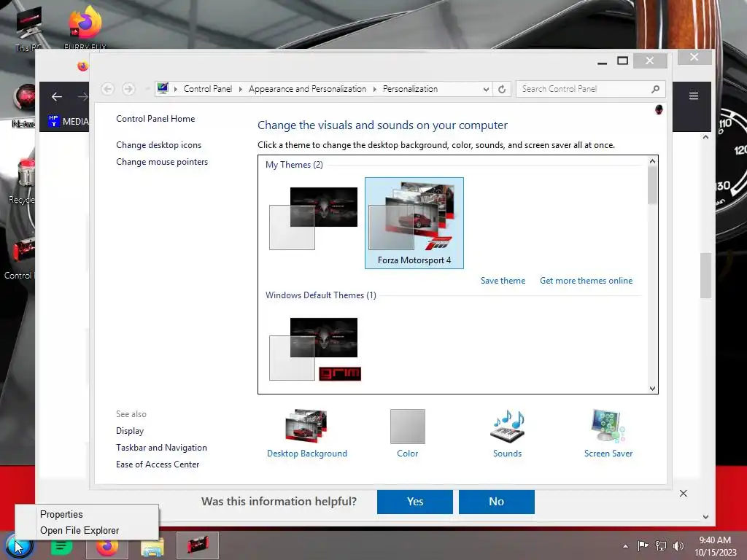Screen dimensions: 747x560
Task: Open the Desktop Background settings icon
Action: click(x=307, y=426)
